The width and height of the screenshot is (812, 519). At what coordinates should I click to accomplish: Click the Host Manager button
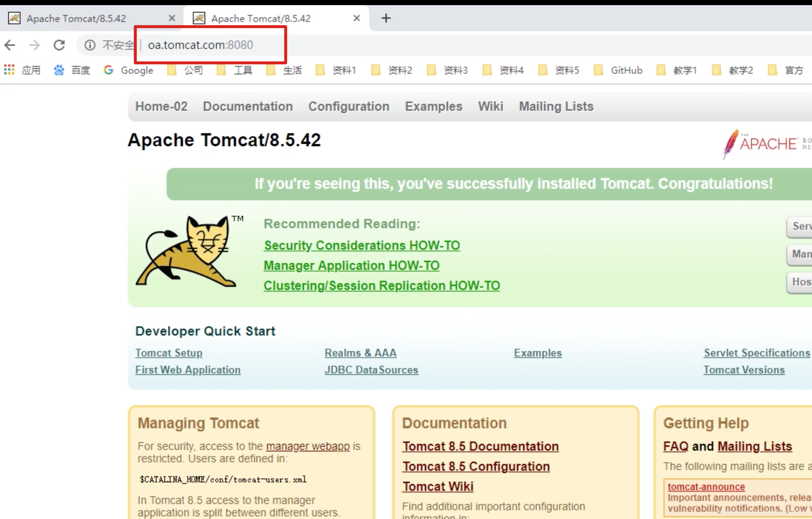pyautogui.click(x=800, y=282)
